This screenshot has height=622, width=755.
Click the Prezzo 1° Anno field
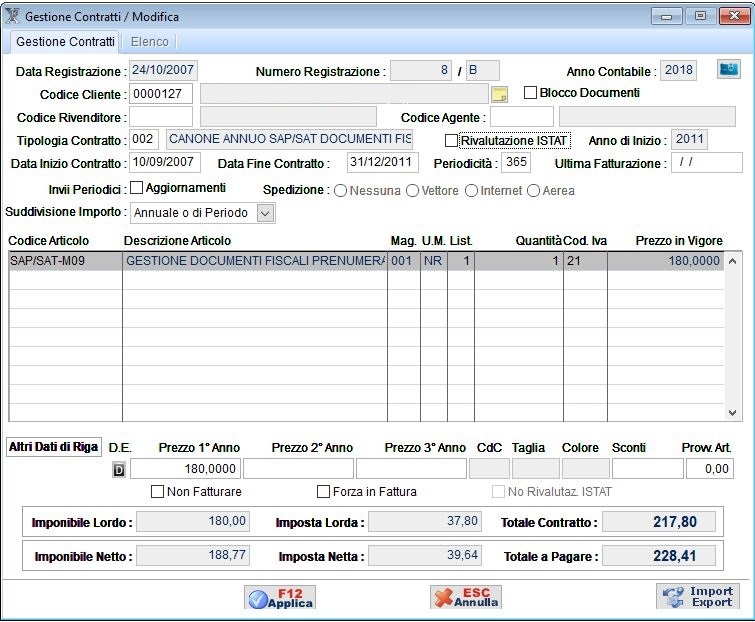(185, 469)
